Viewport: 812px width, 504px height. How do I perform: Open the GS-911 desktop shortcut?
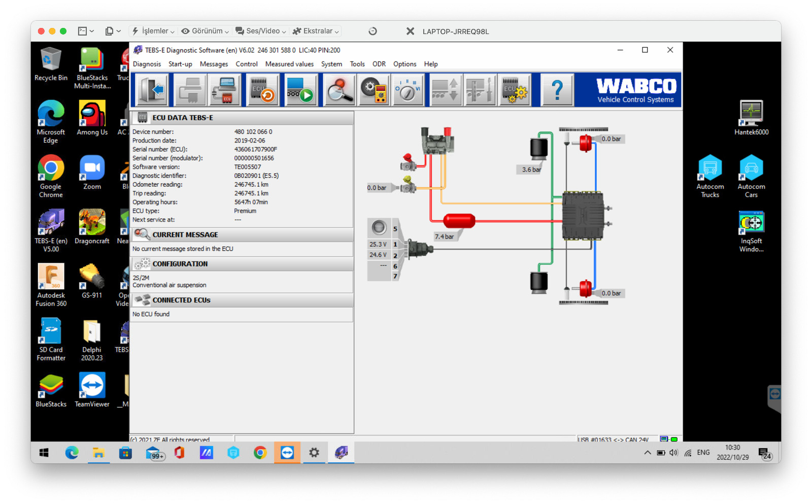click(x=92, y=281)
